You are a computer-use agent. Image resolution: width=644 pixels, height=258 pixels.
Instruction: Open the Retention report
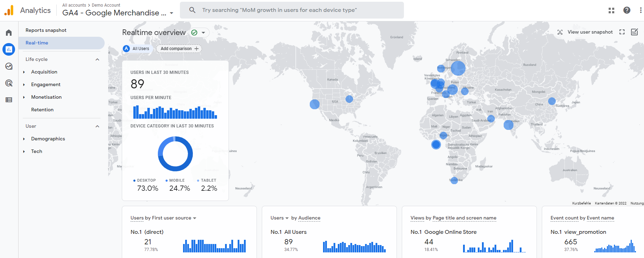(x=42, y=110)
